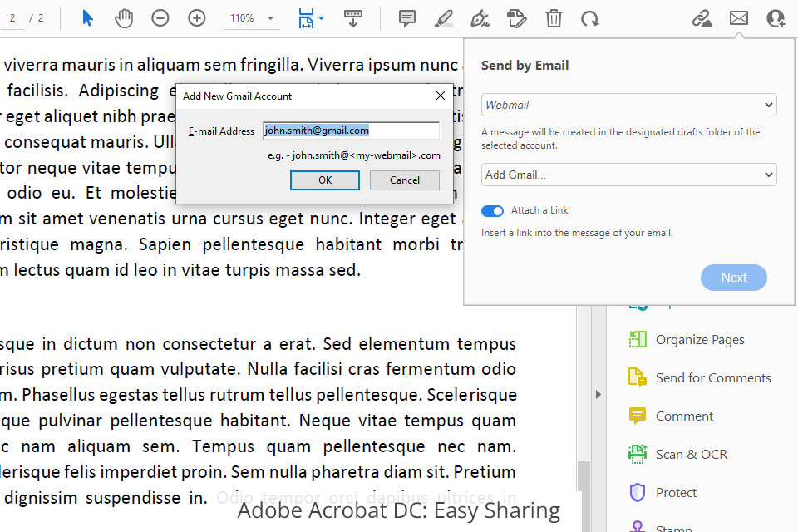
Task: Click the zoom out minus icon
Action: 160,18
